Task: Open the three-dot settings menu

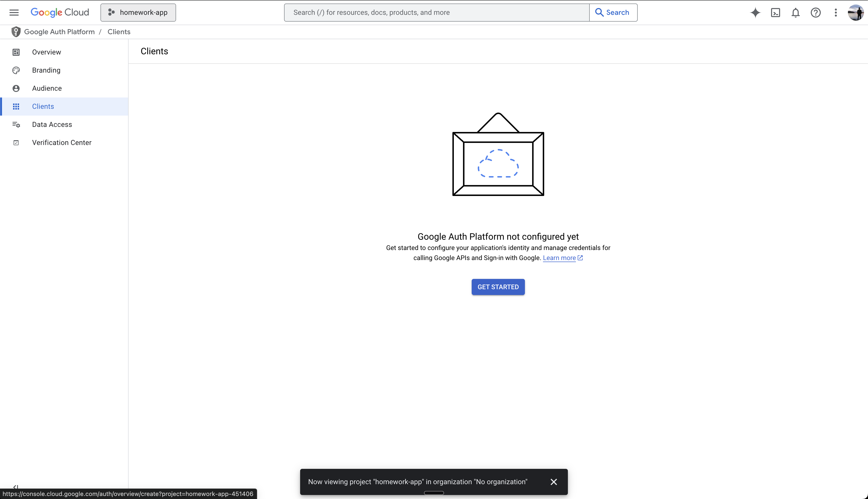Action: pos(836,13)
